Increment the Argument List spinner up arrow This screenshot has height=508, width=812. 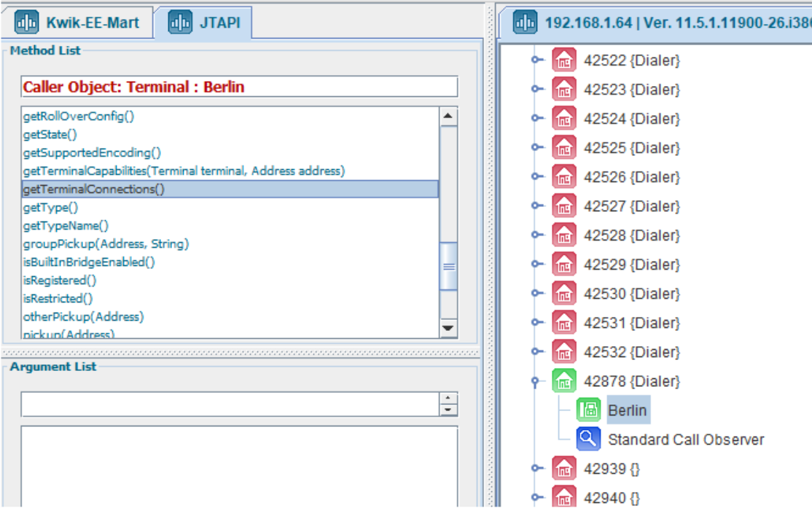tap(449, 399)
